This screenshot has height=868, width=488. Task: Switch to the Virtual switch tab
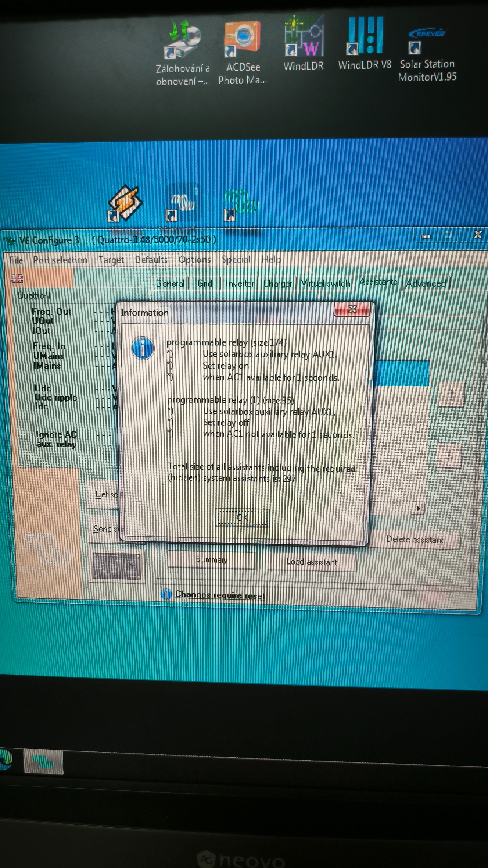(325, 283)
